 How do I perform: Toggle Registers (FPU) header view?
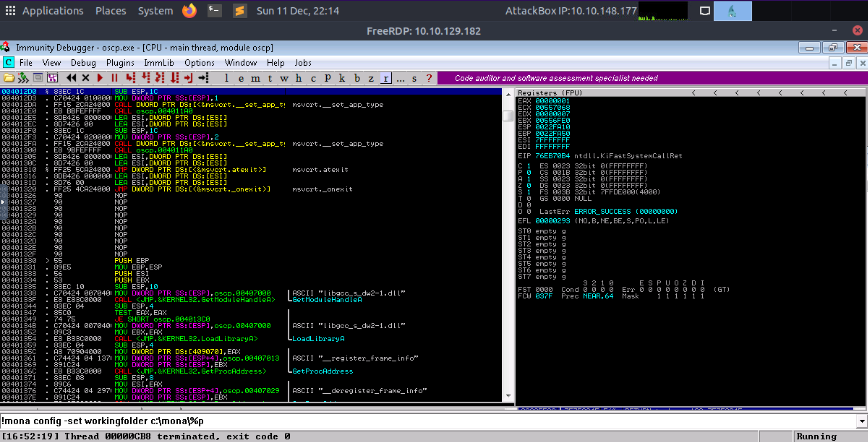[x=550, y=93]
